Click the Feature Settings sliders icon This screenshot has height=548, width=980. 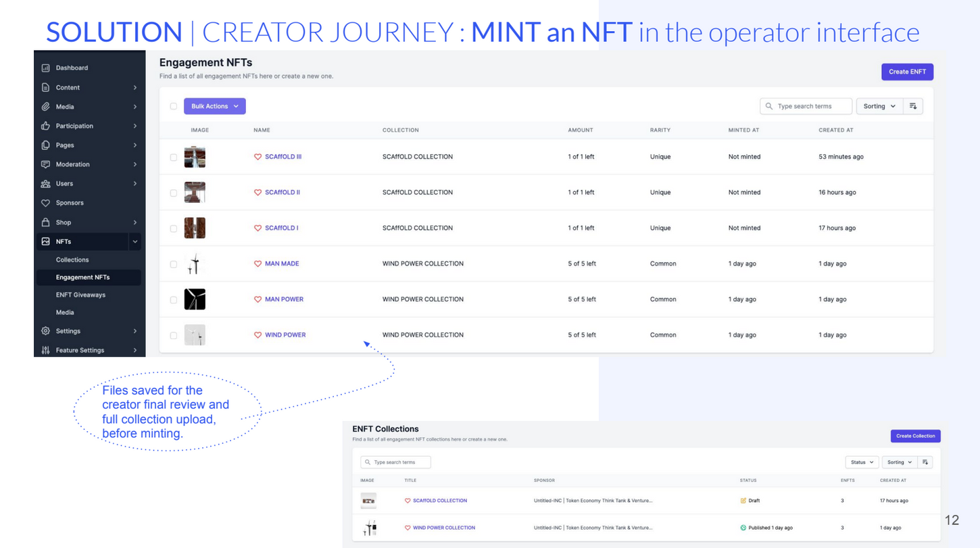point(45,350)
